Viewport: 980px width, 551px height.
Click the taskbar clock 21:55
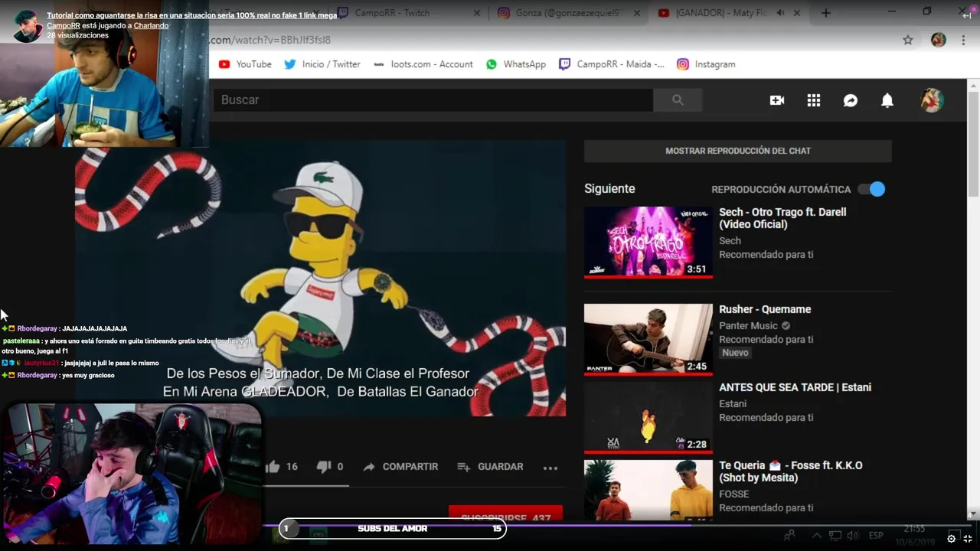point(914,529)
